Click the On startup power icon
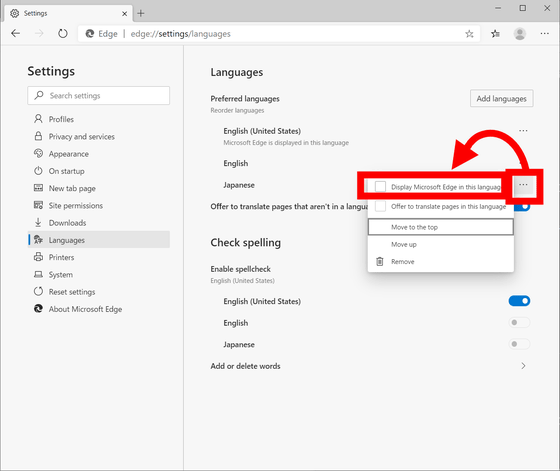 pyautogui.click(x=38, y=171)
